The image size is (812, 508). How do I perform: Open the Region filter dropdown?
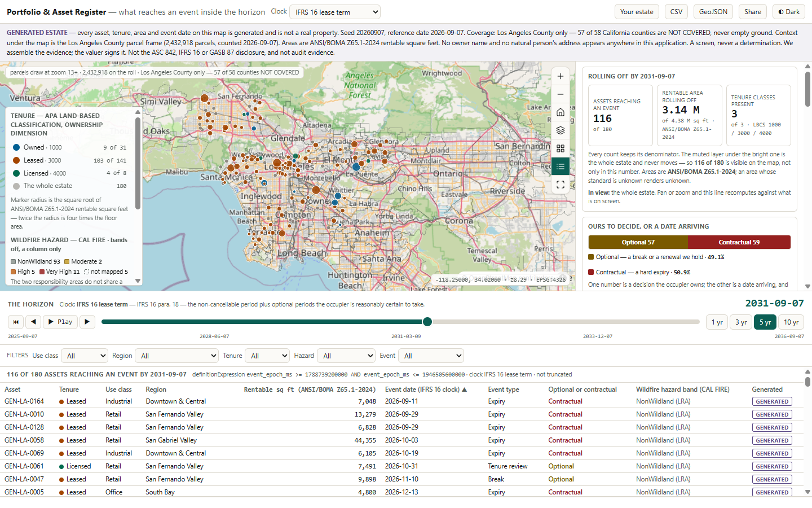click(x=176, y=356)
